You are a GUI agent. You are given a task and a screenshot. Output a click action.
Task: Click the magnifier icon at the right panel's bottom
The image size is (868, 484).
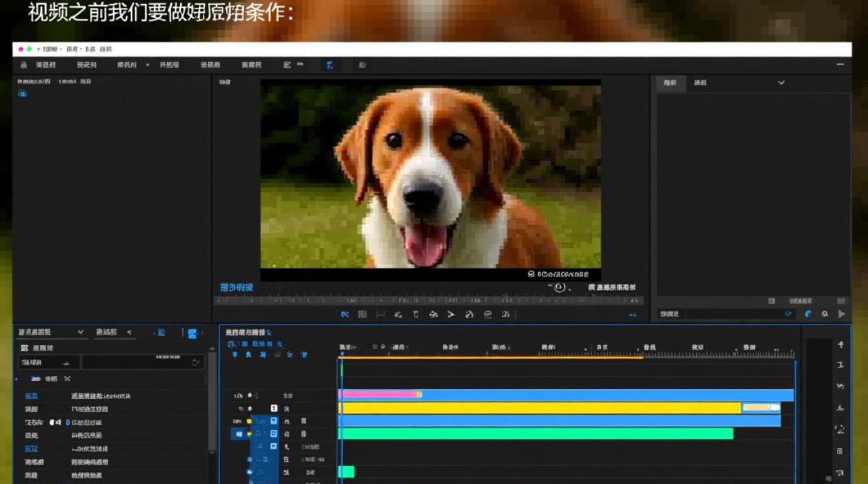tap(825, 314)
